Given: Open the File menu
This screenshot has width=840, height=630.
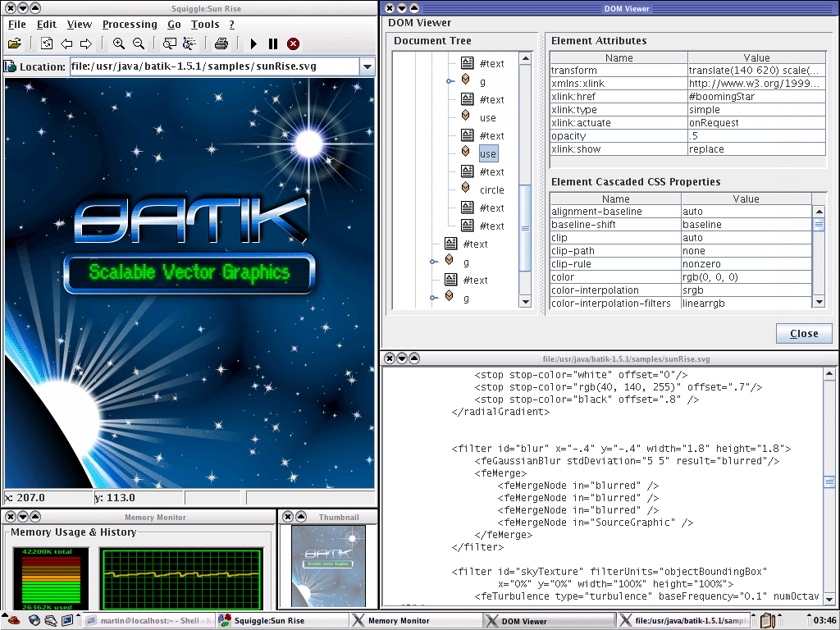Looking at the screenshot, I should [x=16, y=24].
